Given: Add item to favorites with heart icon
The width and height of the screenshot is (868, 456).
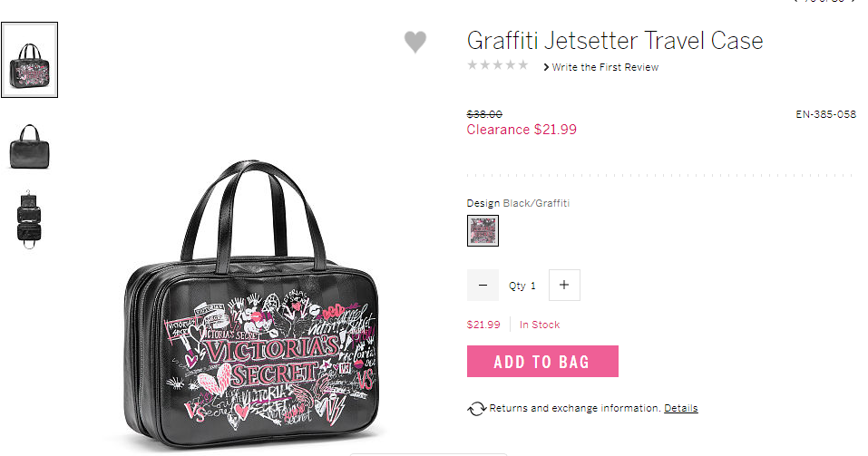Looking at the screenshot, I should 415,42.
